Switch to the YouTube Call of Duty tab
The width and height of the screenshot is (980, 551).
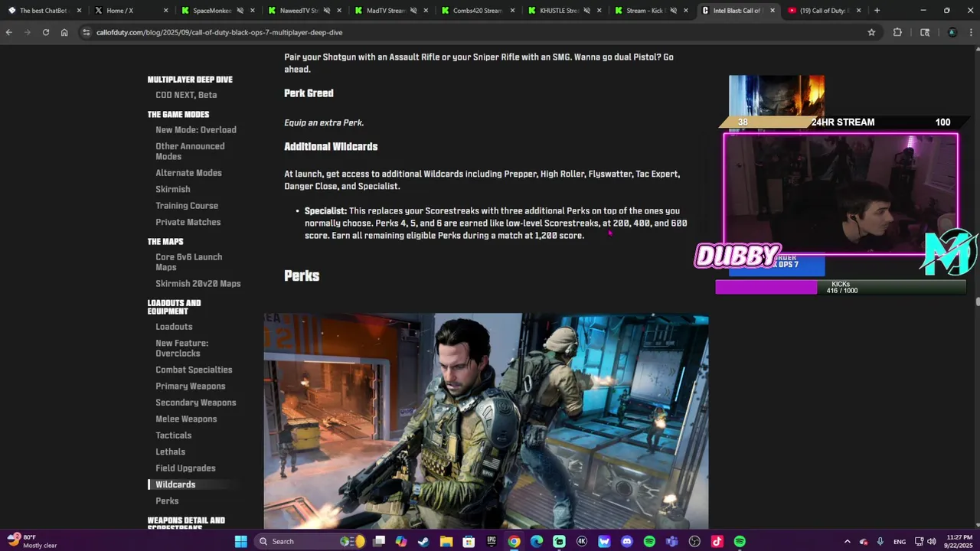click(x=823, y=11)
